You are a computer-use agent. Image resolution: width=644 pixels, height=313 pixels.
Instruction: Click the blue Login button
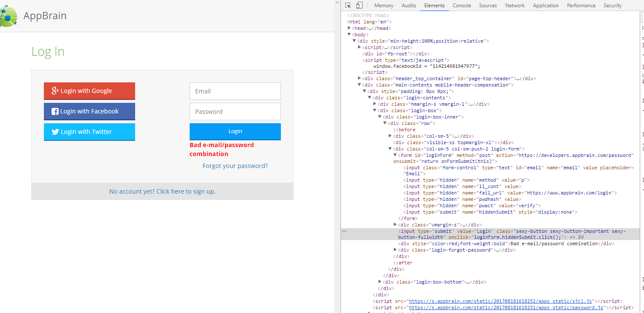pyautogui.click(x=235, y=131)
